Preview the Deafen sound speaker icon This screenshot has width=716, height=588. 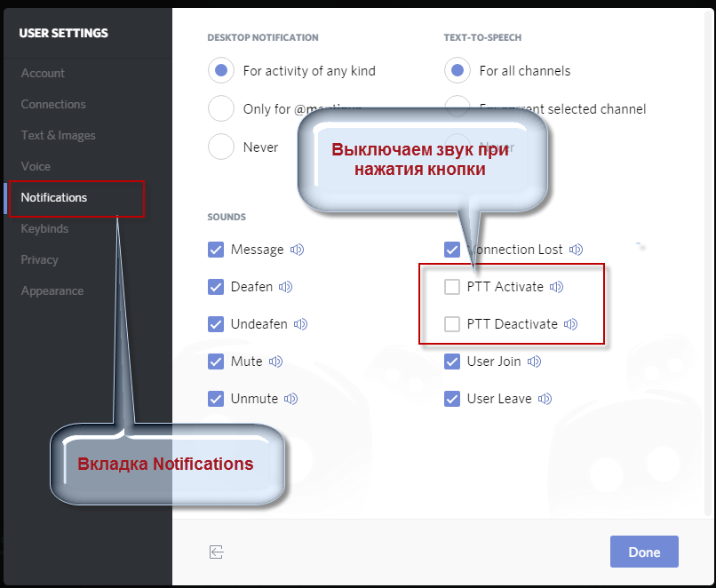click(286, 287)
